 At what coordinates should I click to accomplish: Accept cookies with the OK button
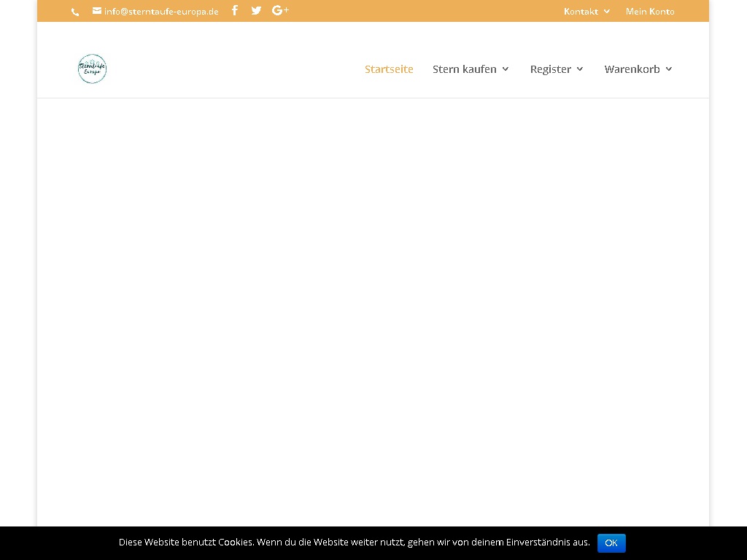611,542
